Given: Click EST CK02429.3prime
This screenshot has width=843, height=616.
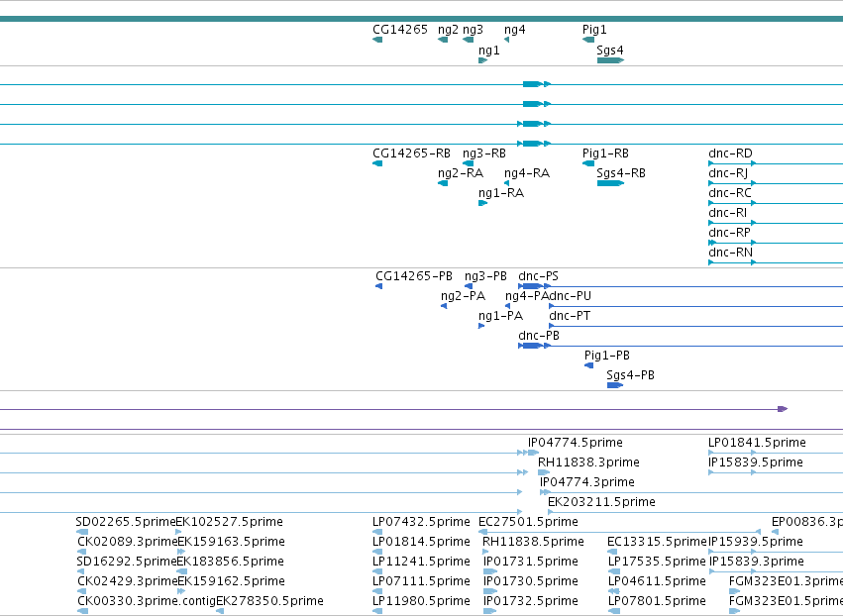Looking at the screenshot, I should 82,591.
